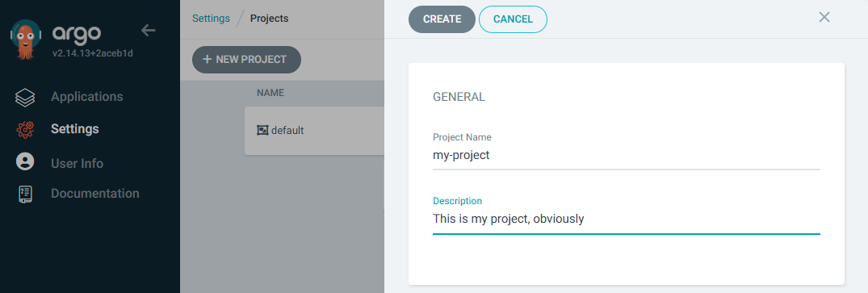
Task: Click the NEW PROJECT button
Action: 246,59
